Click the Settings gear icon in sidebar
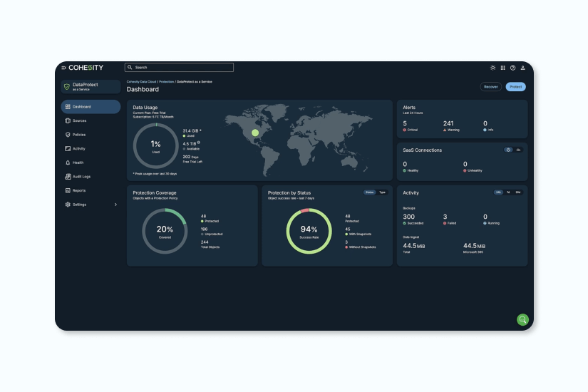 68,205
